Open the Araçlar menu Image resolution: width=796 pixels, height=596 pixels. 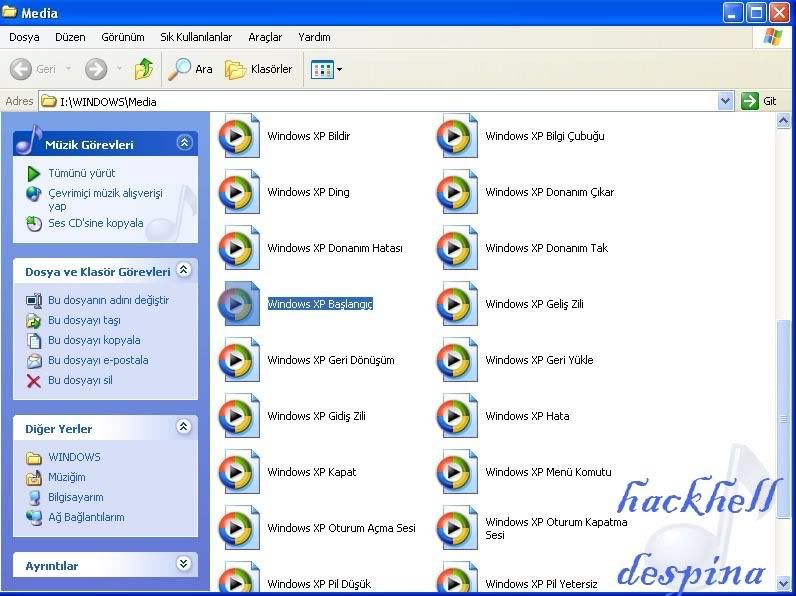point(265,37)
